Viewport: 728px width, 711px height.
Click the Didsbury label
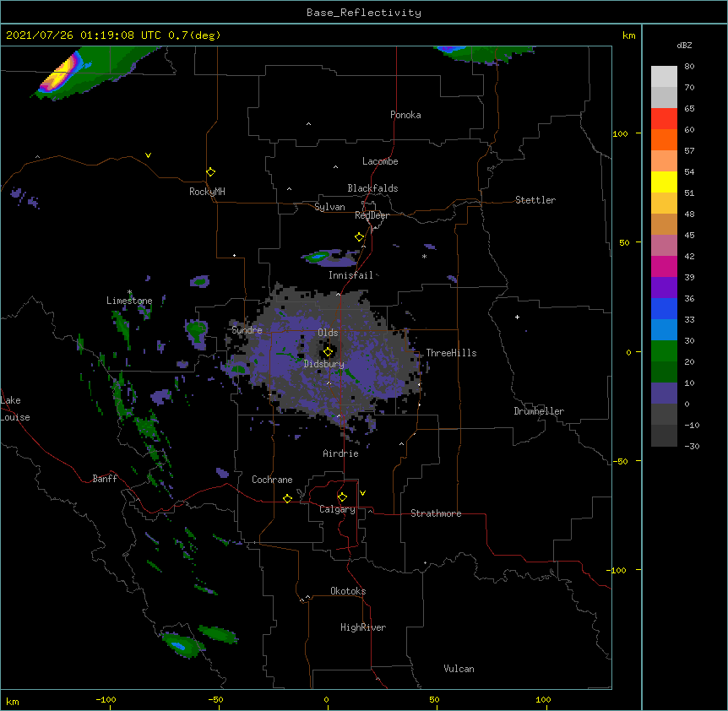pyautogui.click(x=324, y=364)
